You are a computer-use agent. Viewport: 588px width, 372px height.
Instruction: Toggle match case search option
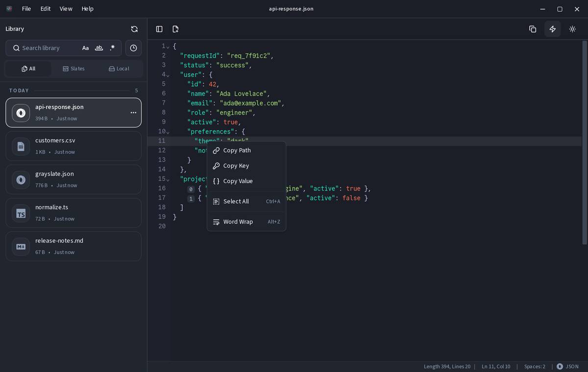click(85, 48)
